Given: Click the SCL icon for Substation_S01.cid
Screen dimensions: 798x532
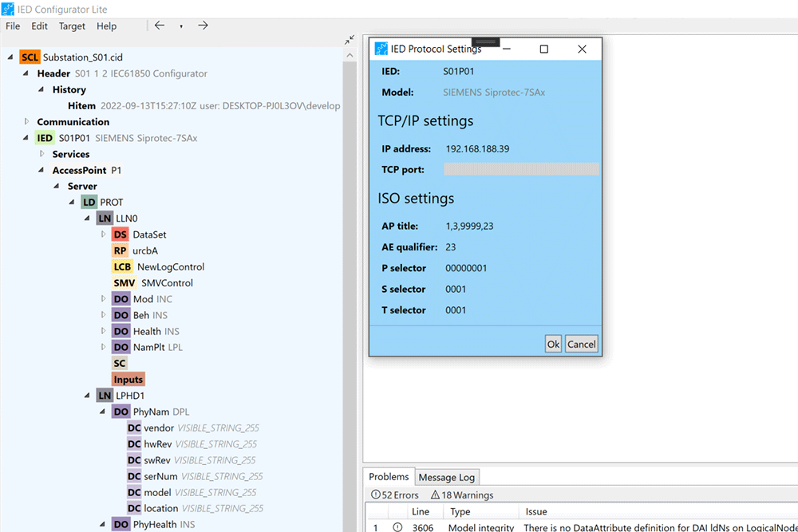Looking at the screenshot, I should click(30, 57).
